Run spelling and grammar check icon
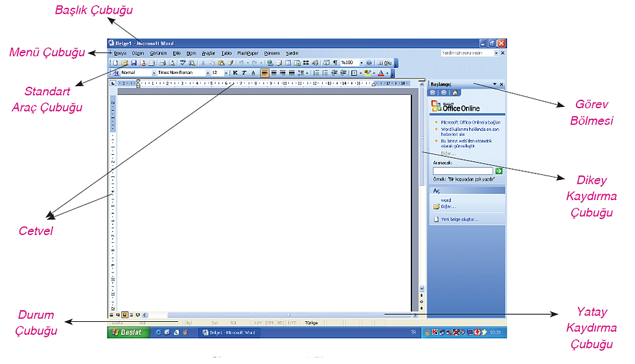Viewport: 635px width, 364px height. (x=183, y=63)
